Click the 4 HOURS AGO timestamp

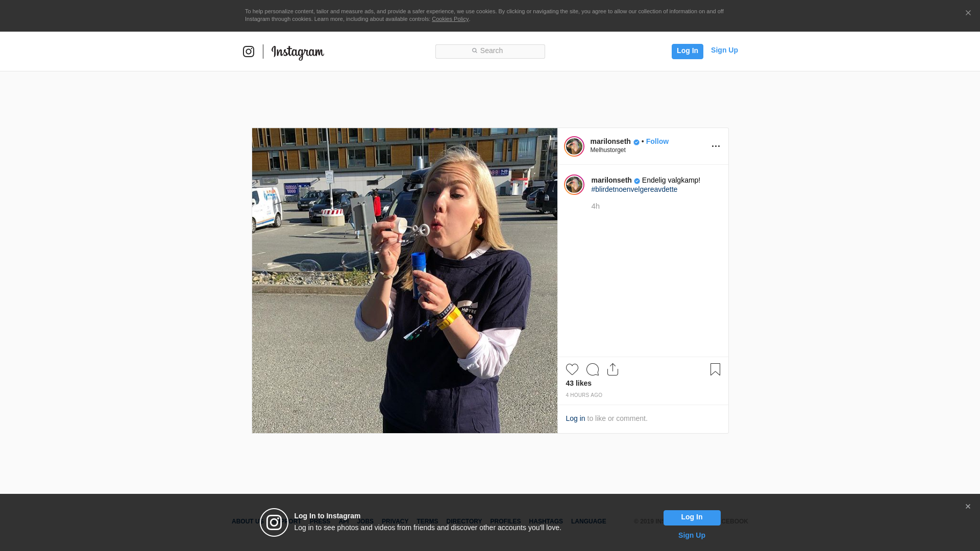(x=584, y=395)
